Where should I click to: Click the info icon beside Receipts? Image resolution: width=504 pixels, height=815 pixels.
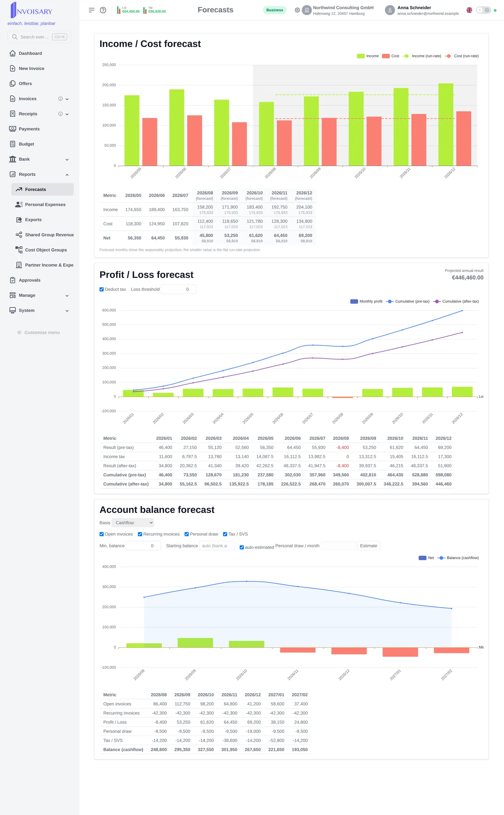pyautogui.click(x=60, y=114)
